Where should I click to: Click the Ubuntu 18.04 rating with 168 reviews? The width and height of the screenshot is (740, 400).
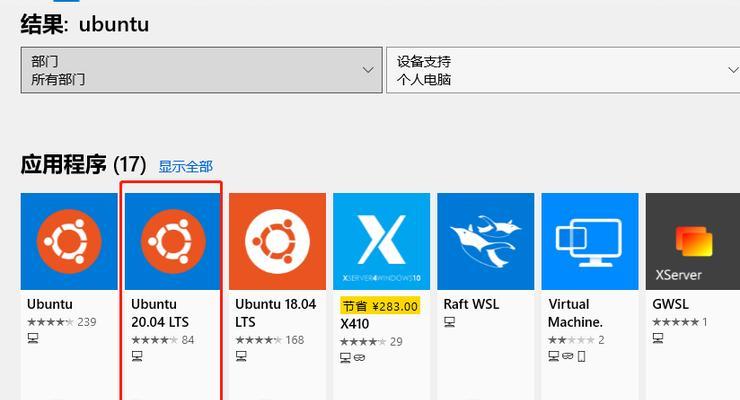coord(270,340)
